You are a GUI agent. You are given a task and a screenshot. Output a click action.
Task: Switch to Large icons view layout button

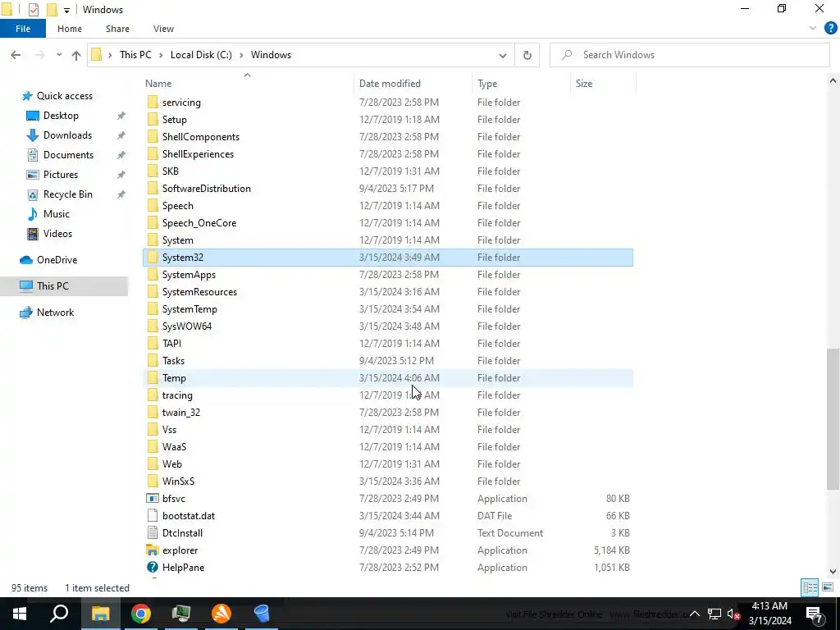(x=828, y=587)
